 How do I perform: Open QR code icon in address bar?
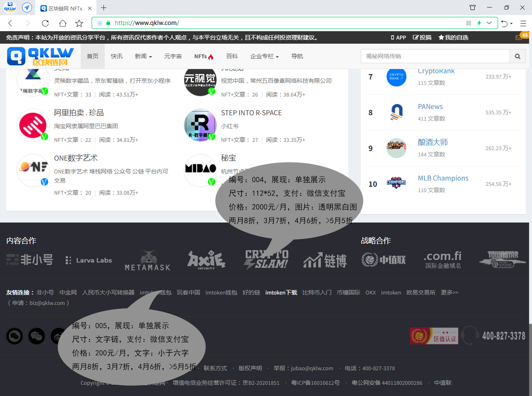pos(469,23)
